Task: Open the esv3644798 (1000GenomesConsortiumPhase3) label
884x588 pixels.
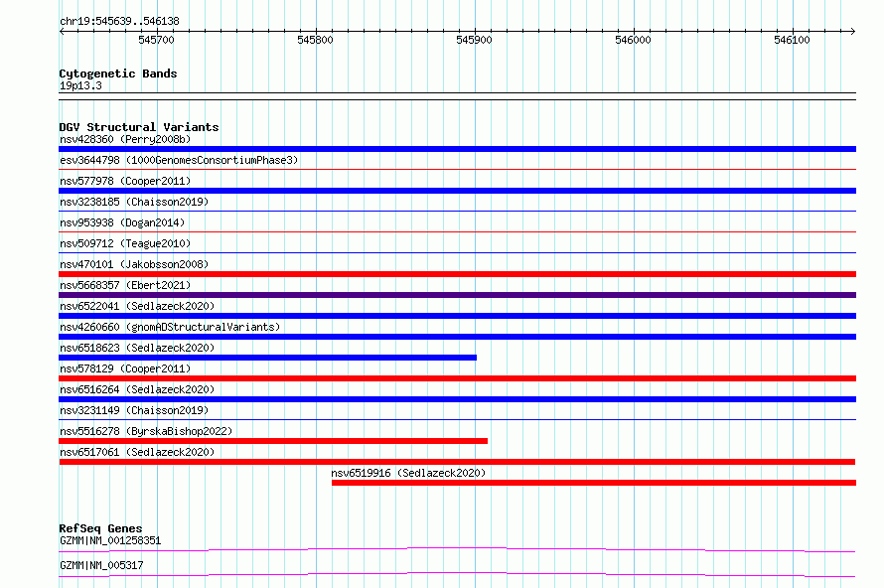Action: tap(179, 160)
